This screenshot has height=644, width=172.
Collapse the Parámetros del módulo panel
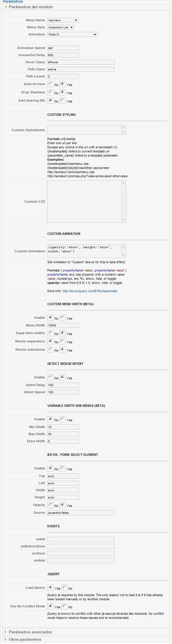(x=31, y=7)
